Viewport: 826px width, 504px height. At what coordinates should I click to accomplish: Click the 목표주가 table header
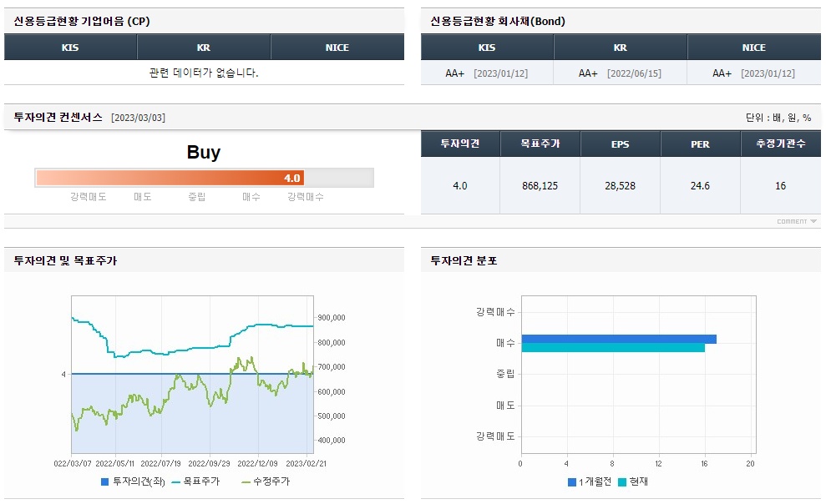[540, 144]
